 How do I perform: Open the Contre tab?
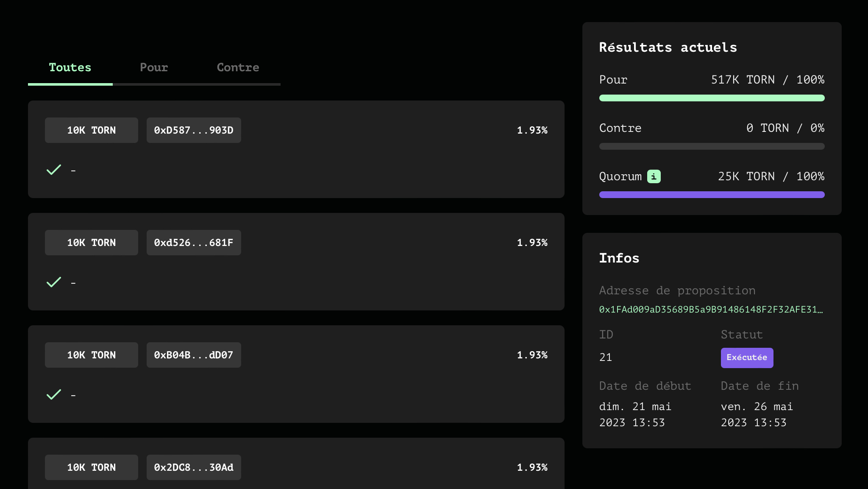tap(238, 67)
